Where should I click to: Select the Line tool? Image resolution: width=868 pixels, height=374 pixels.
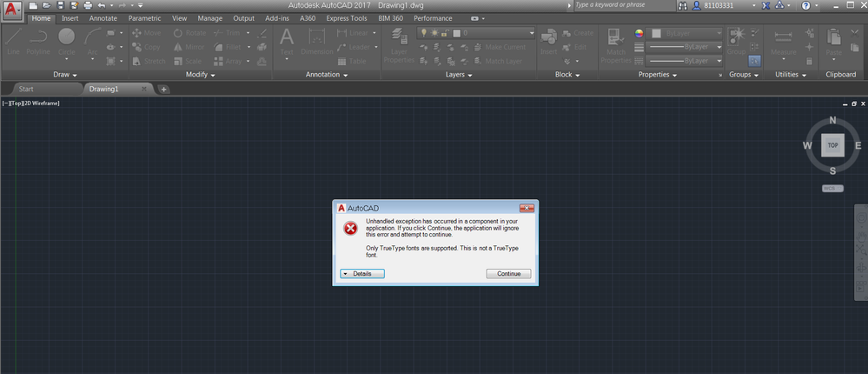(x=13, y=42)
